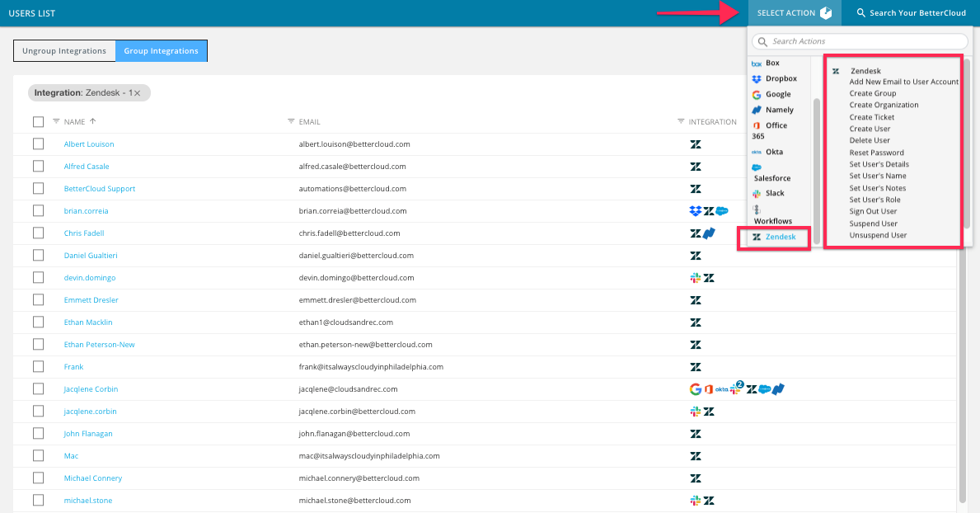Select the Dropbox integration icon in the action menu
The width and height of the screenshot is (980, 513).
[757, 78]
